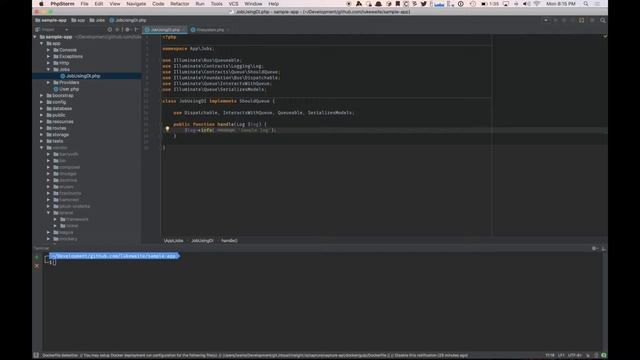The width and height of the screenshot is (640, 360).
Task: Expand the Console folder arrow
Action: pos(48,50)
